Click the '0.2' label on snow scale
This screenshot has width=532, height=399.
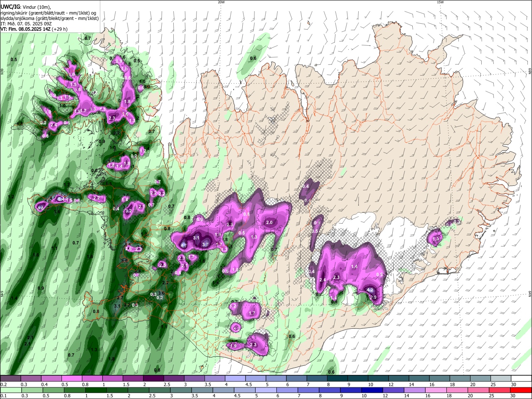pos(3,384)
